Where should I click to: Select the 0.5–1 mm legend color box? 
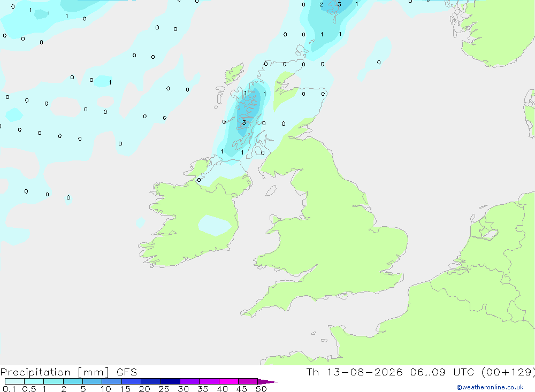point(34,381)
